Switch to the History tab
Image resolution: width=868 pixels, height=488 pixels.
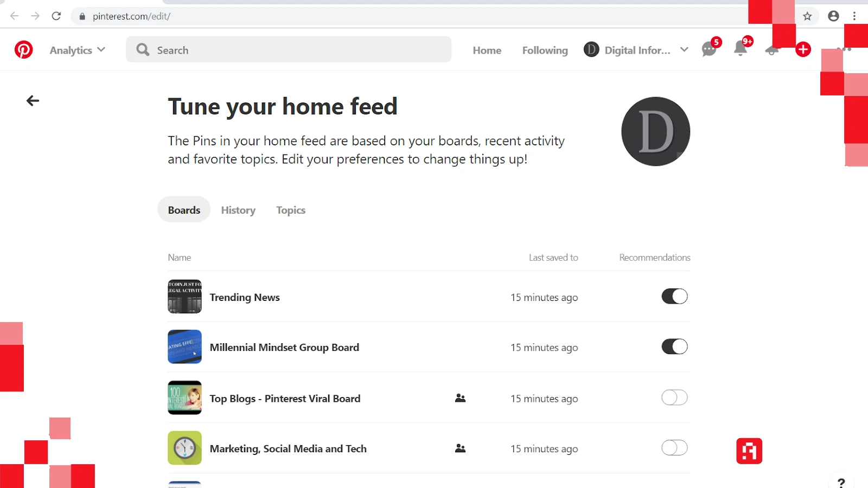click(238, 210)
